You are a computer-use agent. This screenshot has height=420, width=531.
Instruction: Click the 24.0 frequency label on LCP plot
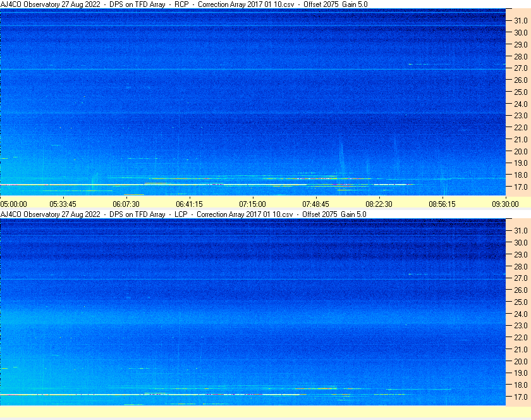521,314
